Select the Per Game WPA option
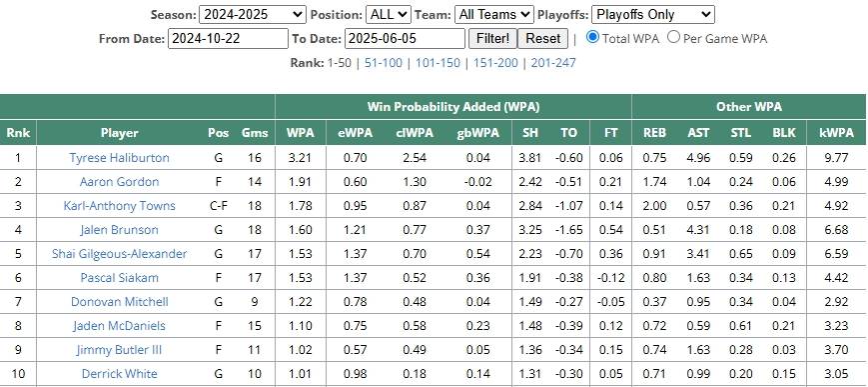 coord(673,37)
